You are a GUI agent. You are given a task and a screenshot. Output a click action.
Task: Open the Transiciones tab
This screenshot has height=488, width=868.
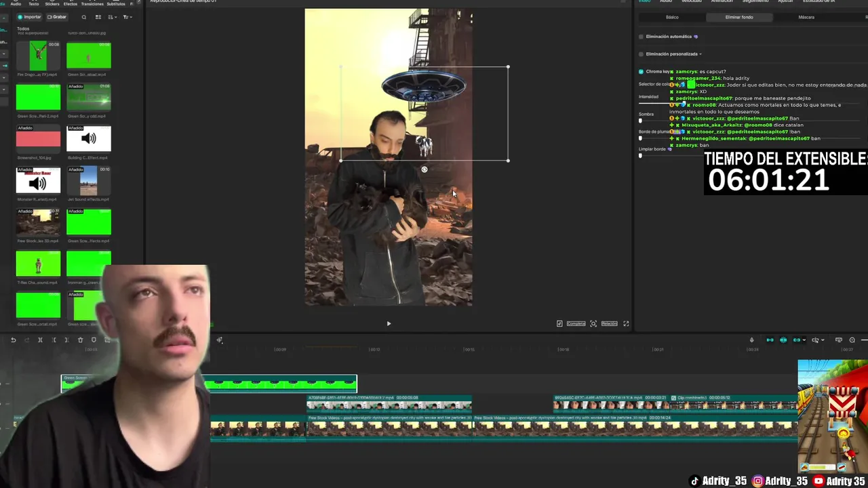tap(92, 3)
